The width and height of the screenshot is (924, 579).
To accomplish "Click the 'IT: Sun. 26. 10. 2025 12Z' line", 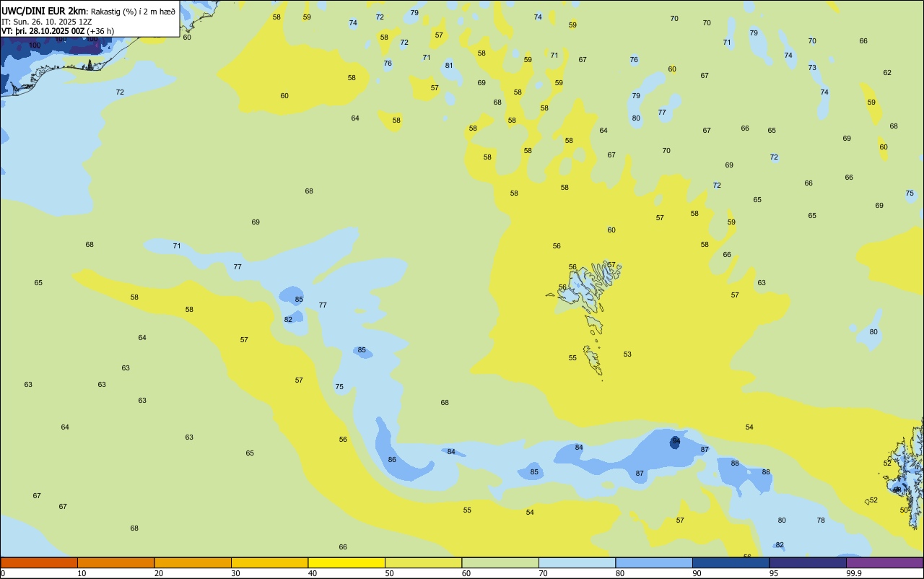I will click(47, 22).
